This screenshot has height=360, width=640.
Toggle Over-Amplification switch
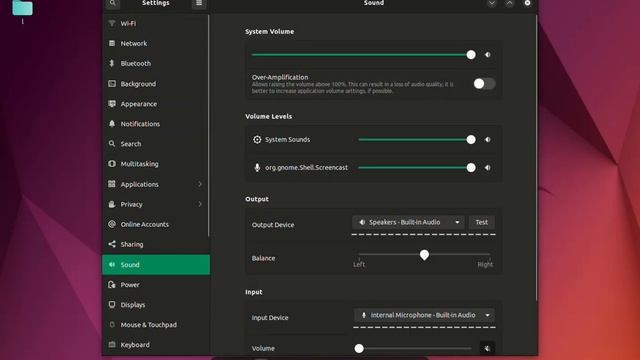[484, 84]
